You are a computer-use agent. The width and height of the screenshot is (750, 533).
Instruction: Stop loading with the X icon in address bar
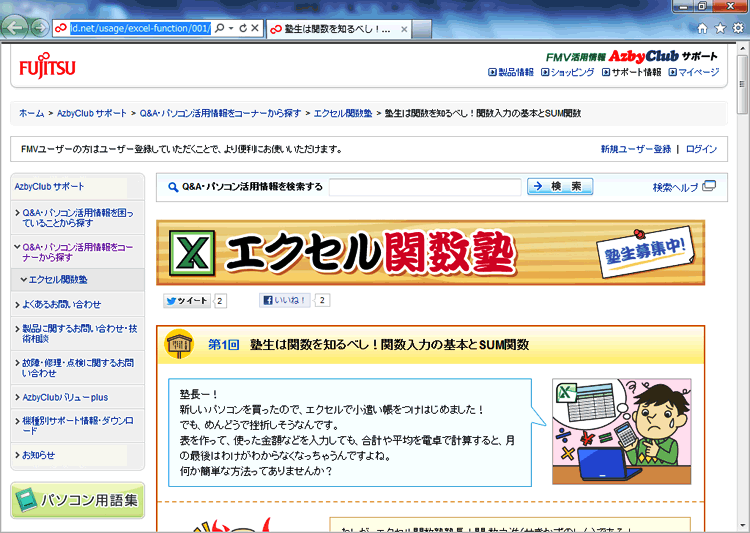pos(255,28)
